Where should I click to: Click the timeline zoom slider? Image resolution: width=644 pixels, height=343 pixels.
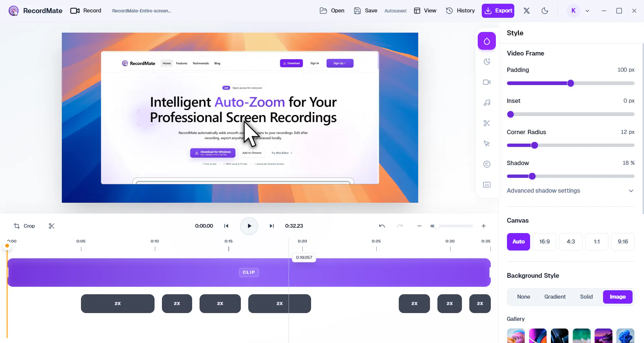452,226
